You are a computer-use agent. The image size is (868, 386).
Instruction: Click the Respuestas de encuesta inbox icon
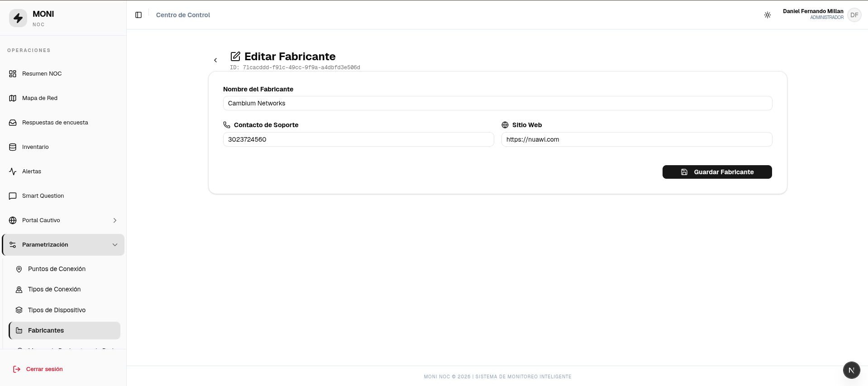[x=13, y=123]
